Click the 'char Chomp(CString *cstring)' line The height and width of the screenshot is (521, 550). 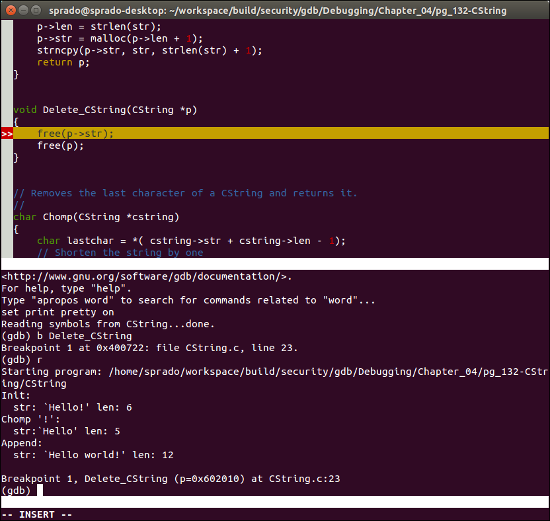click(96, 217)
